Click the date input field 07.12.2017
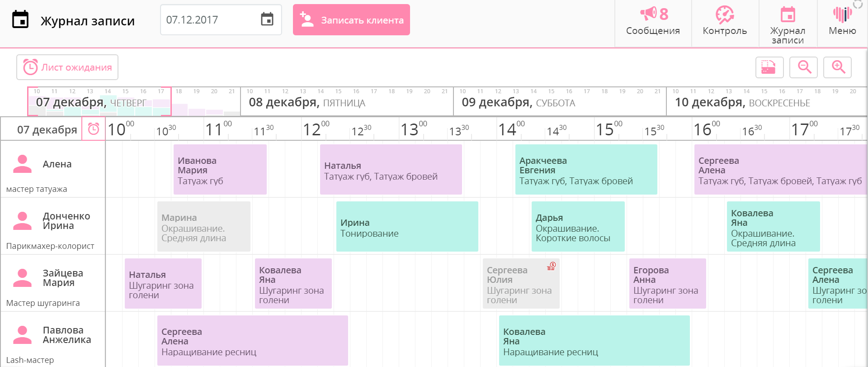Screen dimensions: 868x367 click(208, 20)
